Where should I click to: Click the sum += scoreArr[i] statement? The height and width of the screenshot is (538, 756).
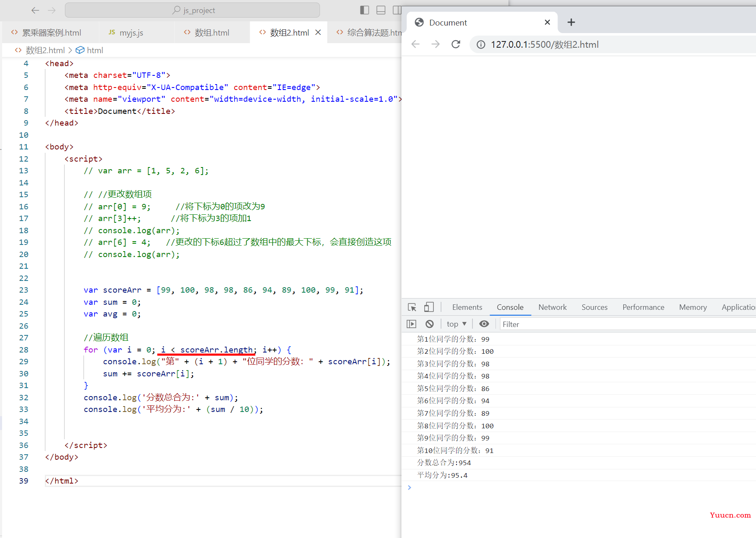click(x=149, y=373)
